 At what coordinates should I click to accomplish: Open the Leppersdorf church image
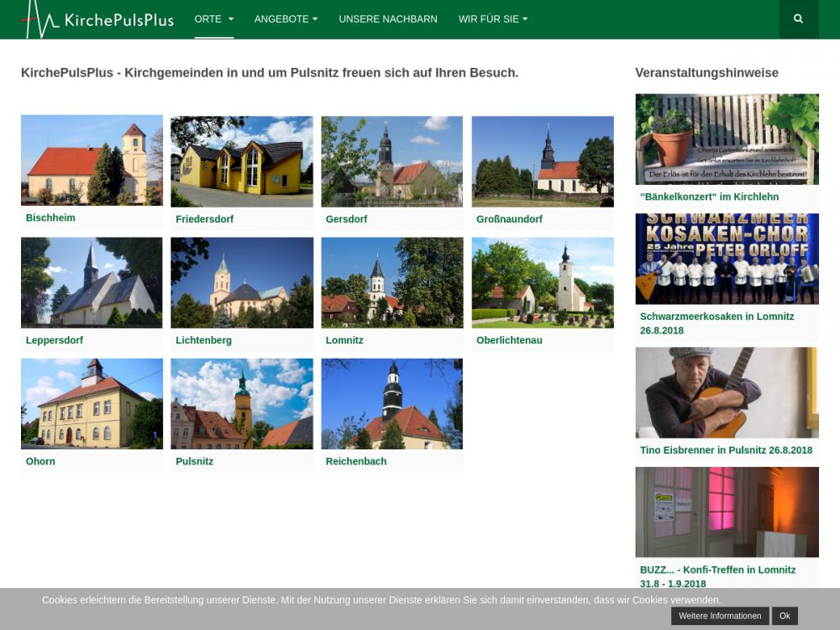pyautogui.click(x=92, y=282)
